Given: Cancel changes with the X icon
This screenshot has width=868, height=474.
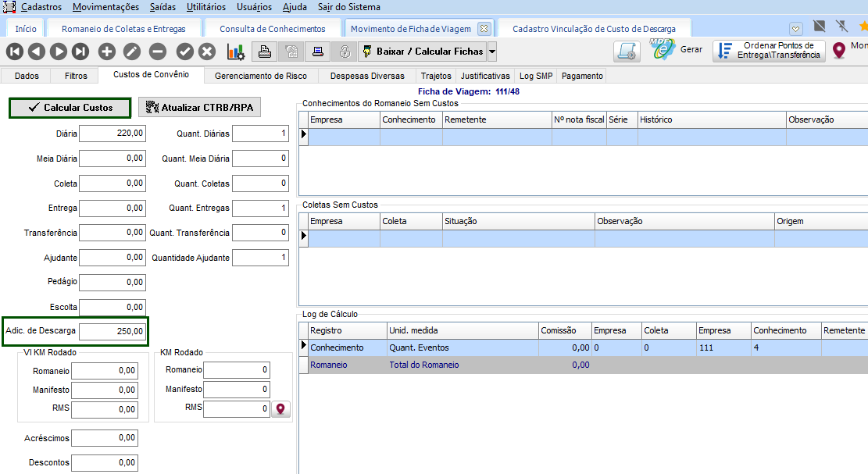Looking at the screenshot, I should [207, 52].
